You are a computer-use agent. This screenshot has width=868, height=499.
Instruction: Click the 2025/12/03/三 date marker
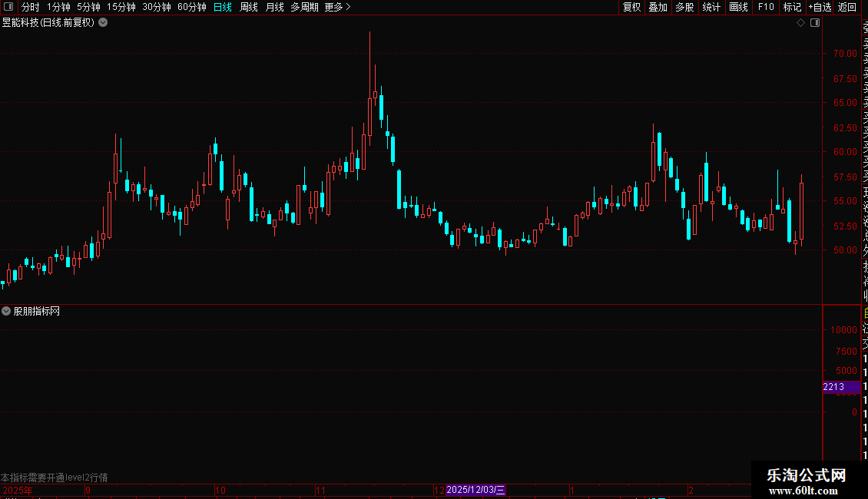[475, 490]
